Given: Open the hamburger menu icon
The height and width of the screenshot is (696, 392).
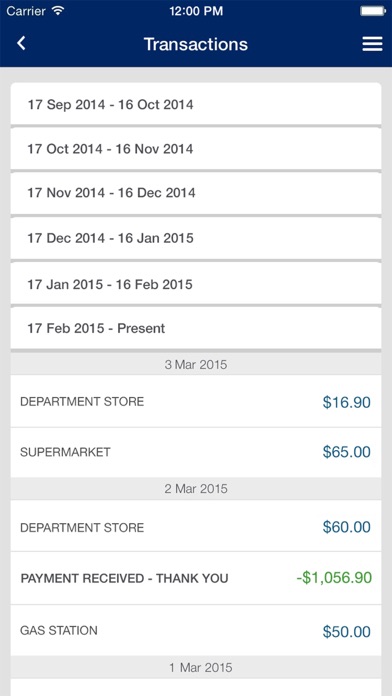Looking at the screenshot, I should [372, 44].
